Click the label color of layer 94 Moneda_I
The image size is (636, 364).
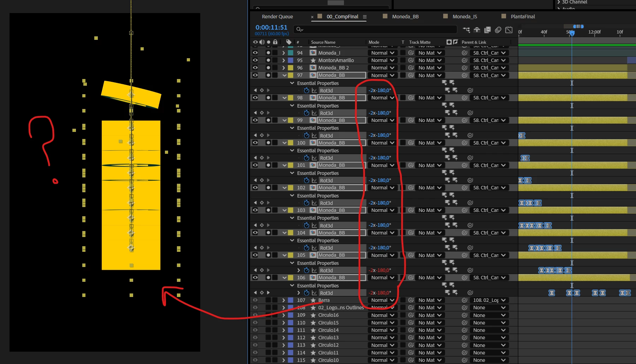[291, 53]
